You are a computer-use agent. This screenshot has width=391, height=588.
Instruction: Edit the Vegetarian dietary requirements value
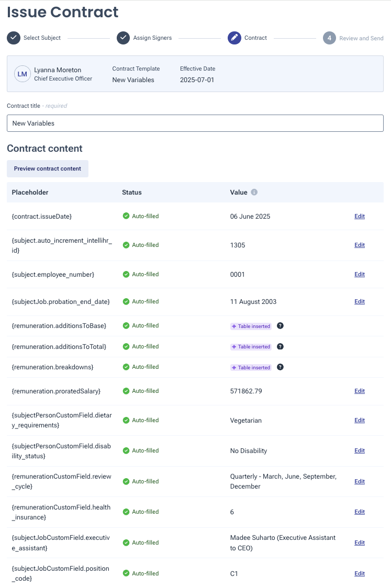tap(360, 421)
